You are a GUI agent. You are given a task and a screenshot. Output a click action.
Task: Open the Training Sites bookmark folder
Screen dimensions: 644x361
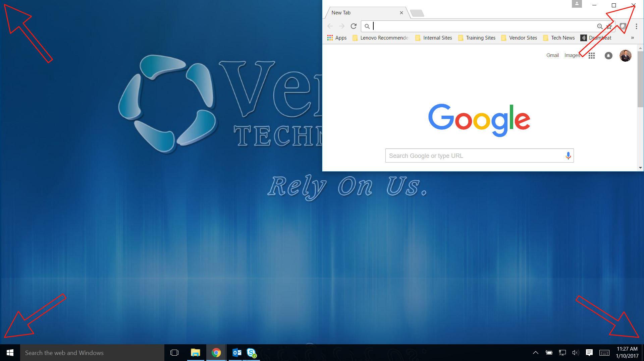[x=477, y=38]
